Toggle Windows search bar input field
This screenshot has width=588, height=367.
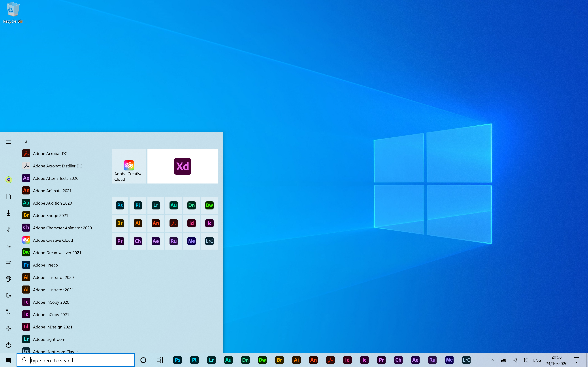tap(80, 360)
